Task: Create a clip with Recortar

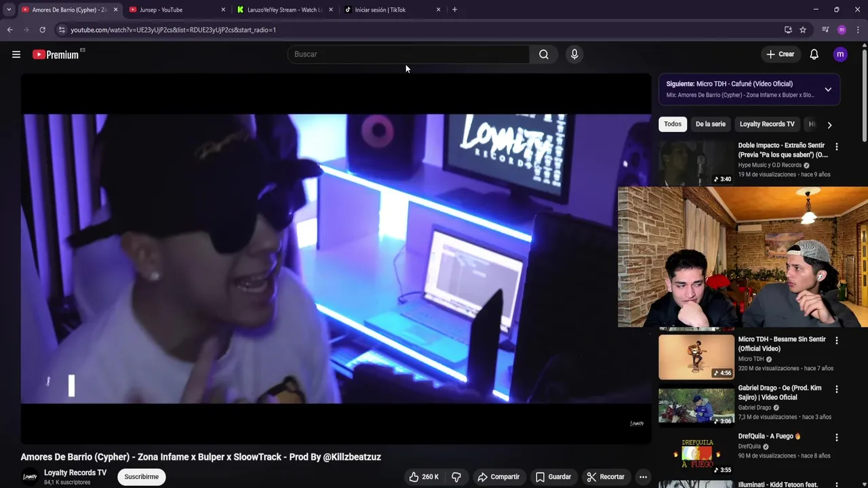Action: [x=606, y=476]
